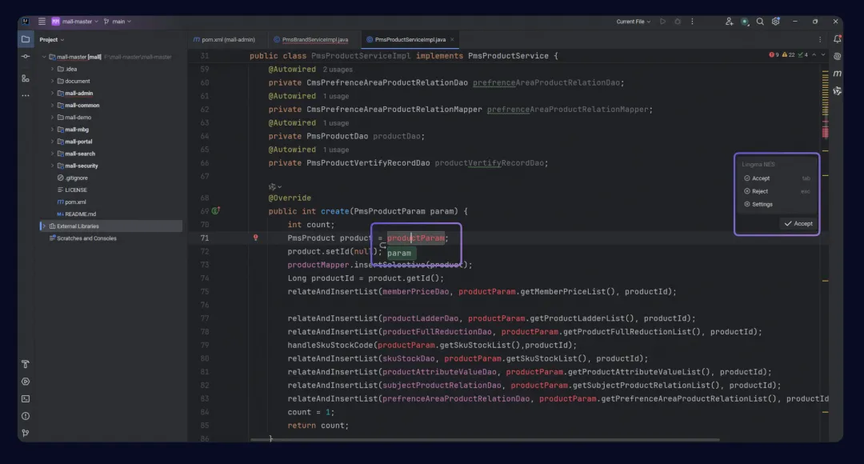Image resolution: width=864 pixels, height=464 pixels.
Task: Open the Current File run configuration dropdown
Action: pyautogui.click(x=633, y=21)
